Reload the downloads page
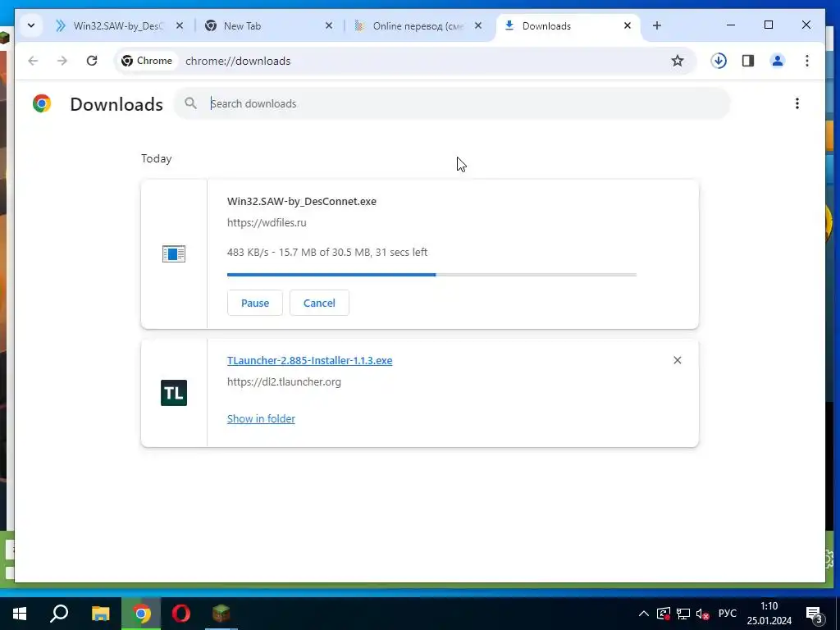 pos(92,61)
